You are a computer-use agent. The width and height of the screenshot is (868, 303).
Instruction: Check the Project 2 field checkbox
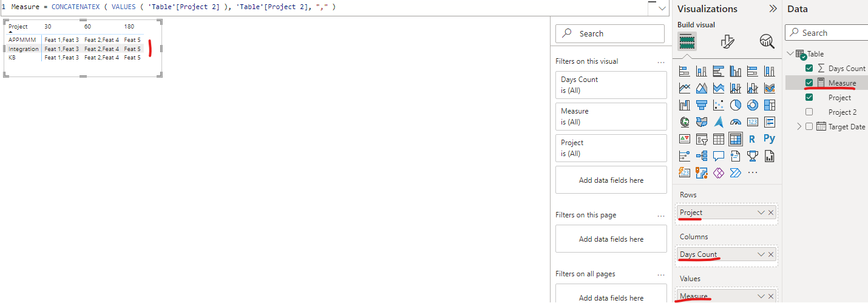809,112
